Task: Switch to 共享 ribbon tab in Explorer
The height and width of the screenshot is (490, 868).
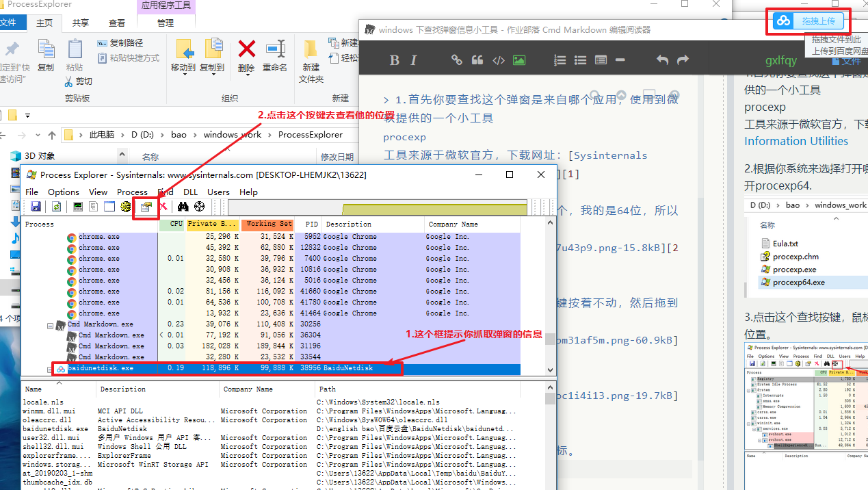Action: (x=81, y=23)
